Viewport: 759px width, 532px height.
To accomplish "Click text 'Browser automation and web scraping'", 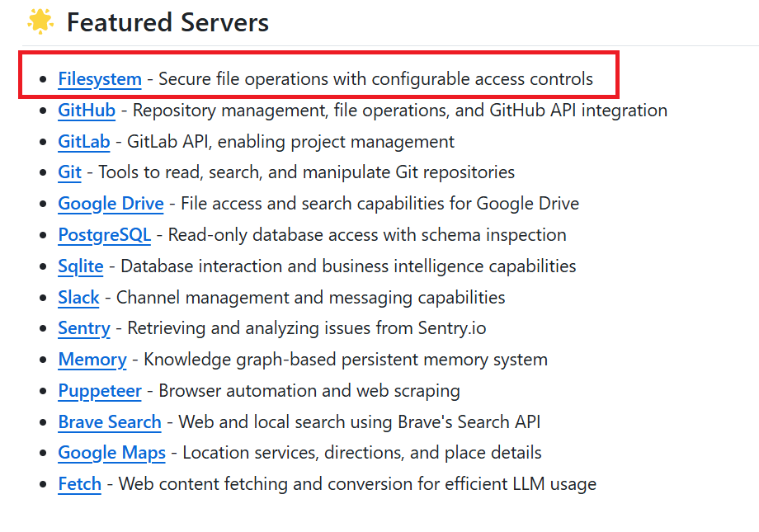I will pos(309,391).
